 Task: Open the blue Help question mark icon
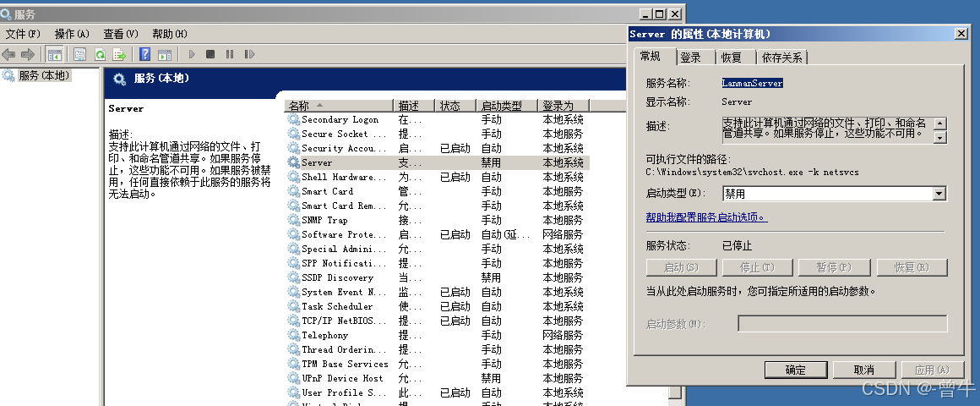click(x=145, y=54)
